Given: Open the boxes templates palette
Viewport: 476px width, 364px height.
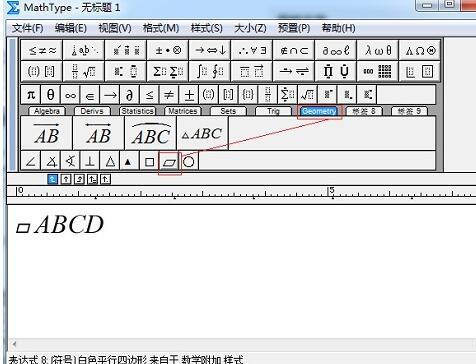Looking at the screenshot, I should tap(420, 71).
